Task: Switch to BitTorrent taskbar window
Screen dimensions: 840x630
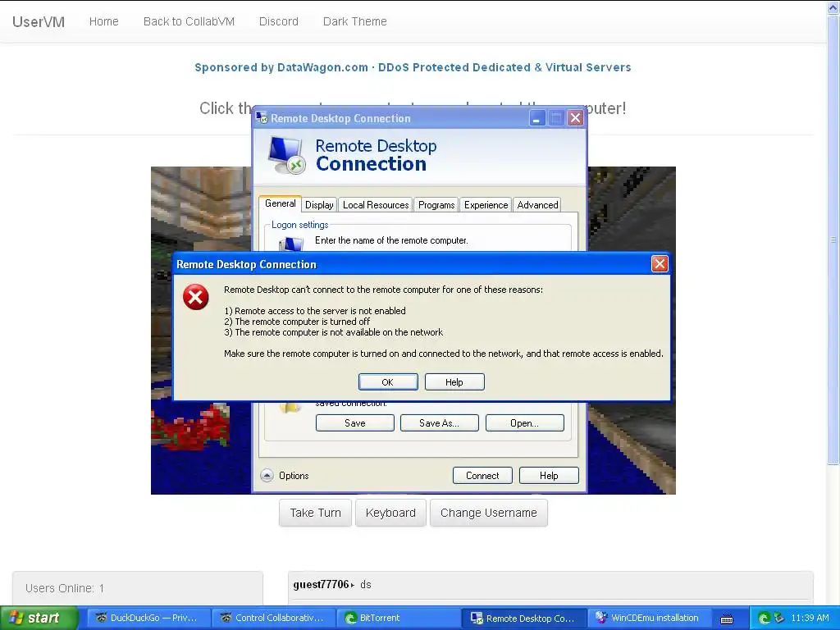Action: coord(399,619)
